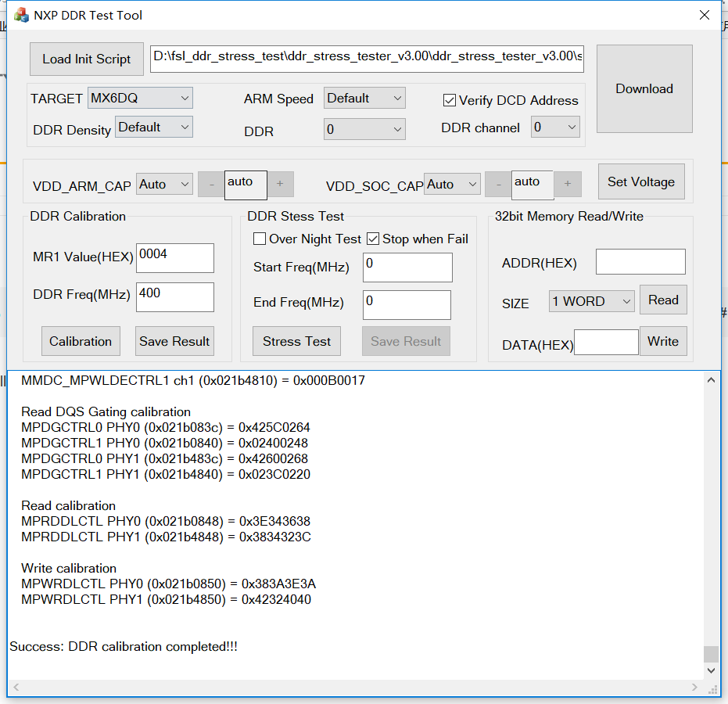Viewport: 728px width, 704px height.
Task: Click the MPDGCTRL1 PHY0 result line
Action: click(165, 443)
